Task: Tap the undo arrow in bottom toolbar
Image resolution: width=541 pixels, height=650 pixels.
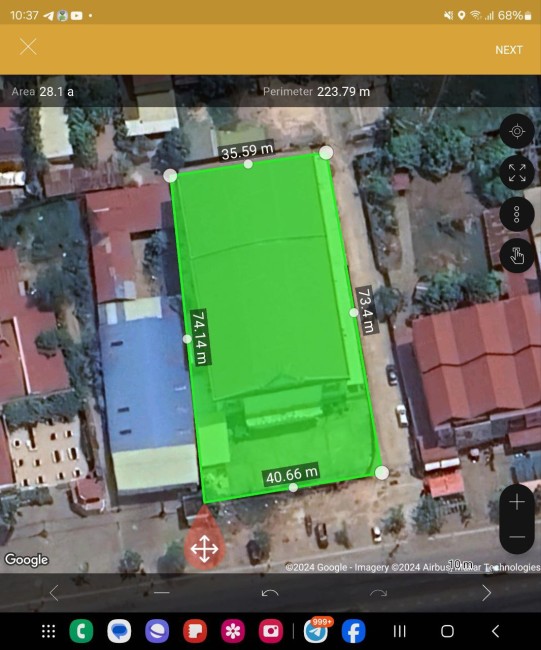Action: point(270,593)
